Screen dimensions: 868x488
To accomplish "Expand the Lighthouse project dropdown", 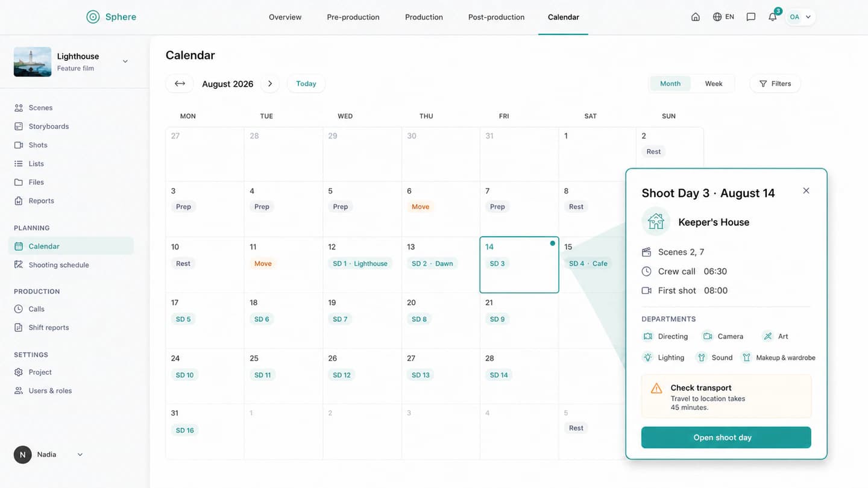I will [x=125, y=61].
